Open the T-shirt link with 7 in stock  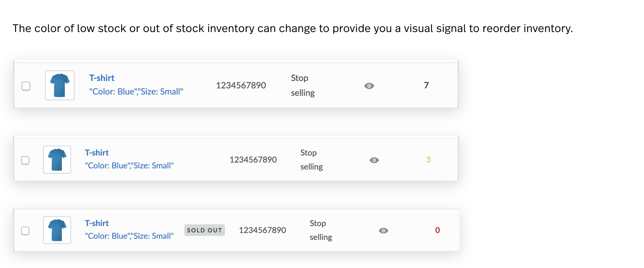pos(102,78)
